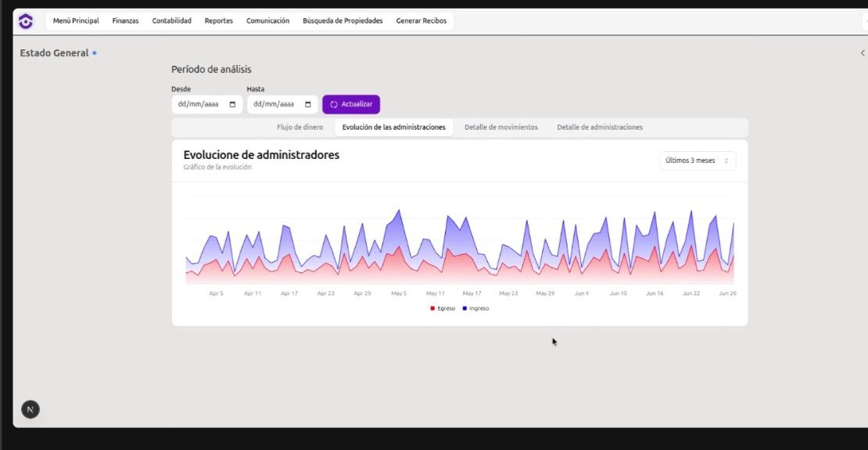The image size is (868, 450).
Task: Click the blue Ingreso legend swatch
Action: click(464, 308)
